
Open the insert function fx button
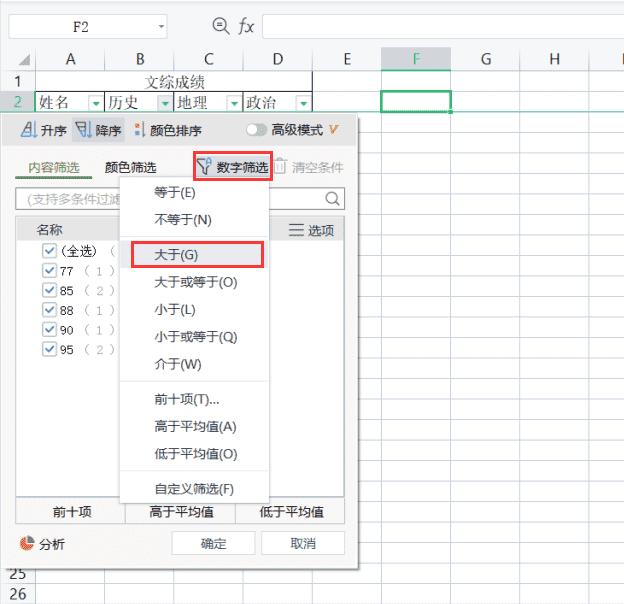[246, 27]
